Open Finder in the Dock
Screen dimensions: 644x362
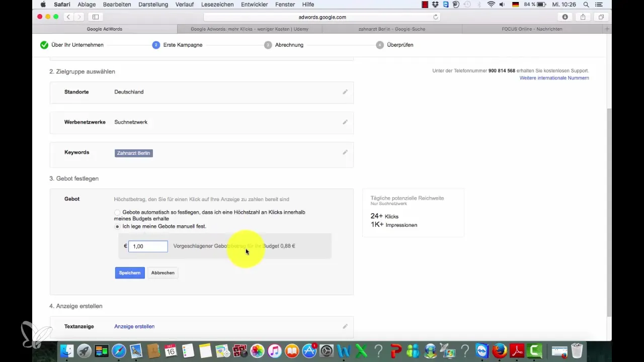pos(67,350)
